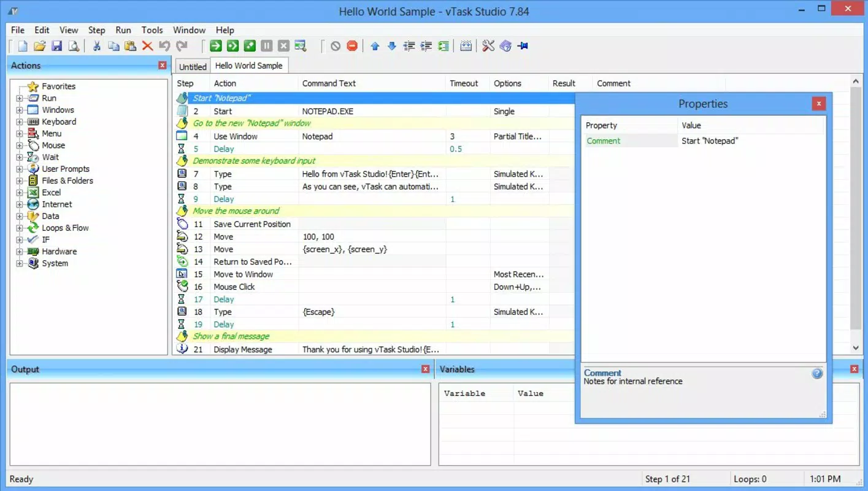Viewport: 868px width, 491px height.
Task: Click the blue pushpin icon in toolbar
Action: [x=523, y=46]
